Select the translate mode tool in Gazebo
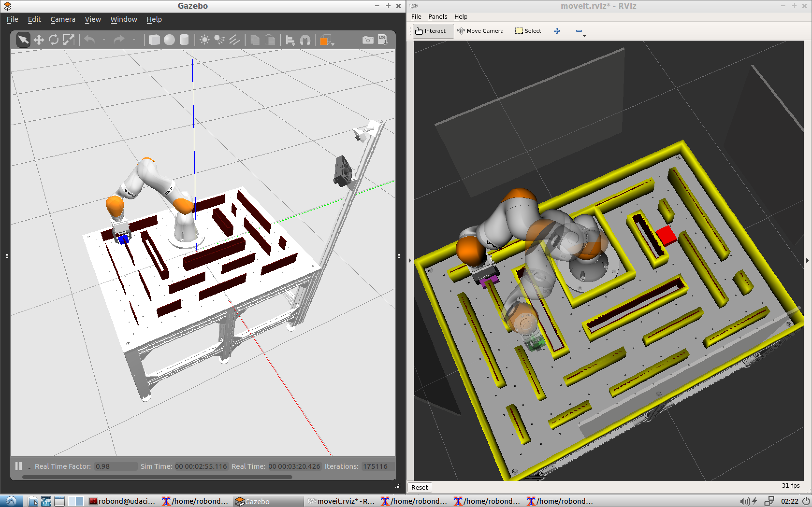Screen dimensions: 812x507 39,40
